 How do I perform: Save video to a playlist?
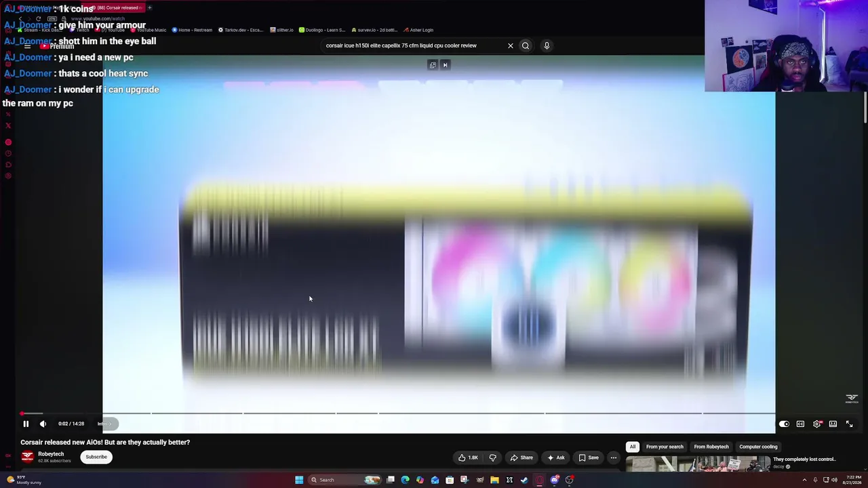(589, 457)
